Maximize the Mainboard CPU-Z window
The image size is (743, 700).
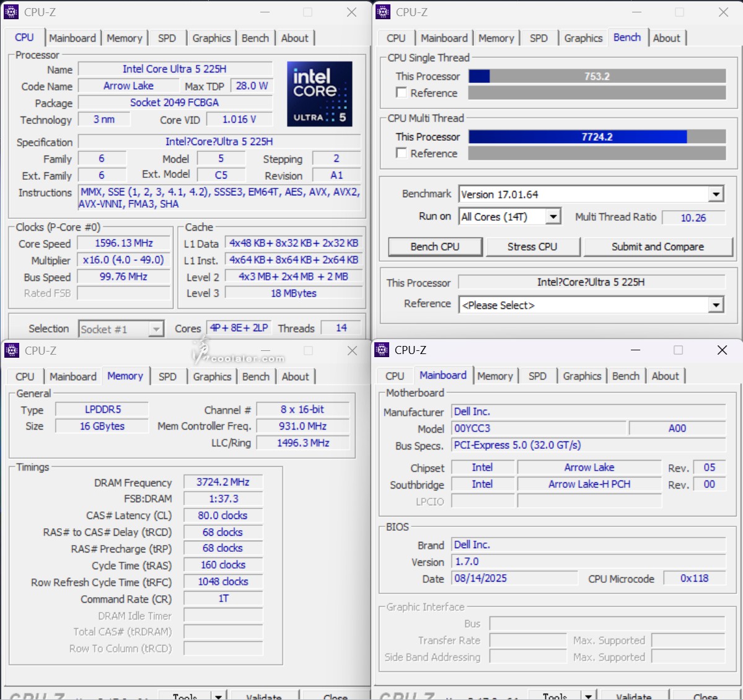pyautogui.click(x=678, y=350)
